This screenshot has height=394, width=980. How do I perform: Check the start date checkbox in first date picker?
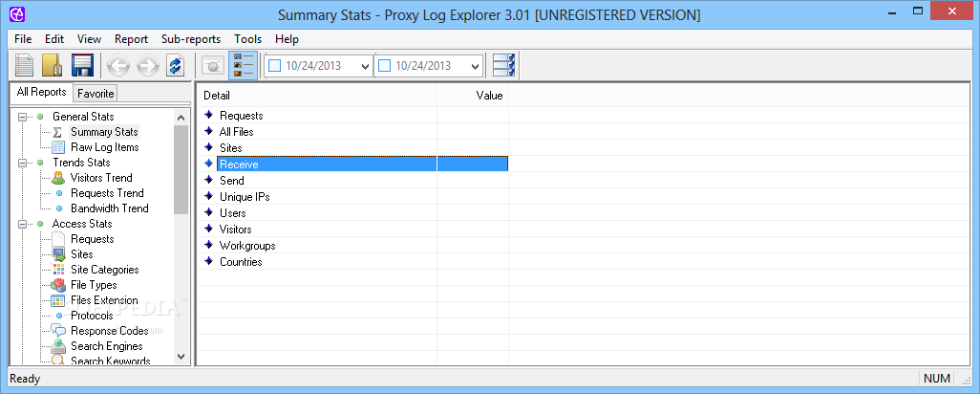coord(274,66)
